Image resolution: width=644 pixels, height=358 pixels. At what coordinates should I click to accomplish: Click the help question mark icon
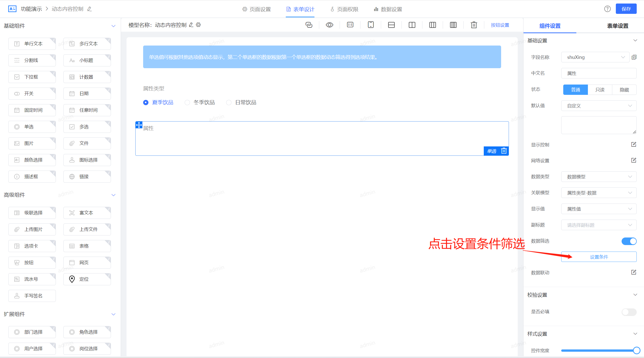pos(607,9)
